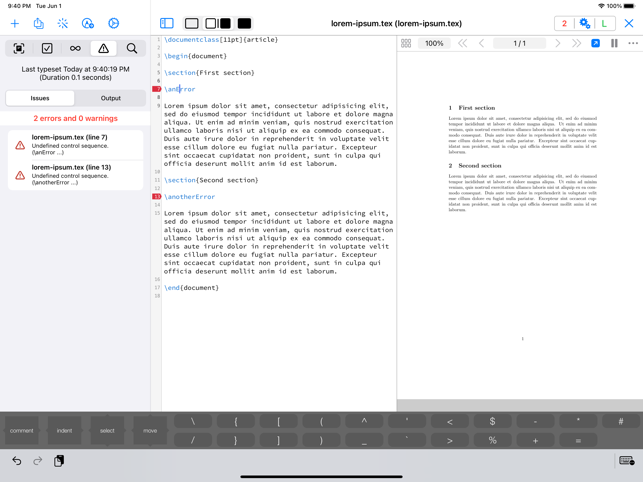The image size is (643, 482).
Task: Tap the red error count 2 badge
Action: tap(564, 23)
